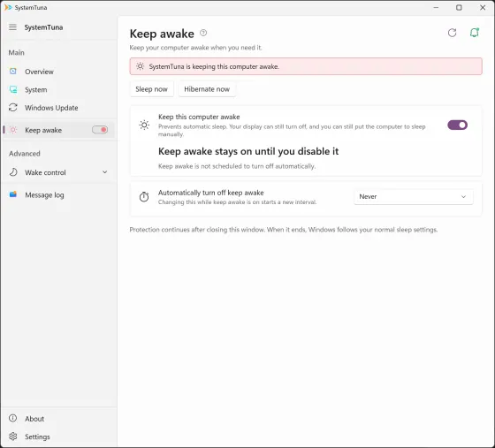Click the stopwatch icon for auto turn off
Image resolution: width=495 pixels, height=448 pixels.
click(x=144, y=197)
